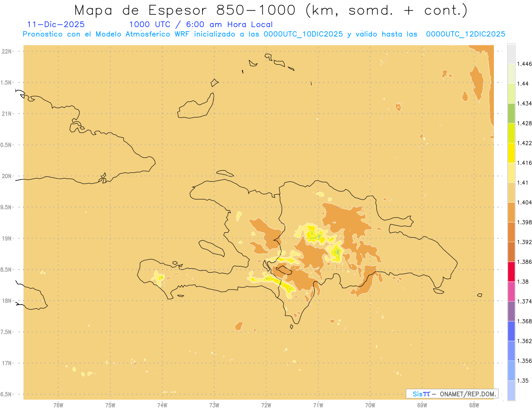Image resolution: width=532 pixels, height=411 pixels.
Task: Click the ONAMET/REP.DOM. credit box
Action: [x=452, y=394]
